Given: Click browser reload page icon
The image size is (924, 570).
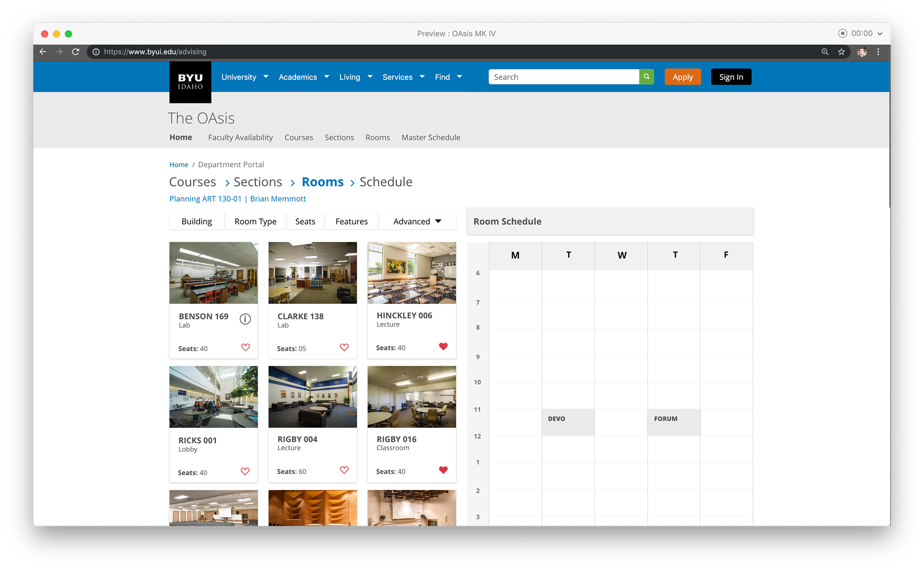Looking at the screenshot, I should pos(76,52).
